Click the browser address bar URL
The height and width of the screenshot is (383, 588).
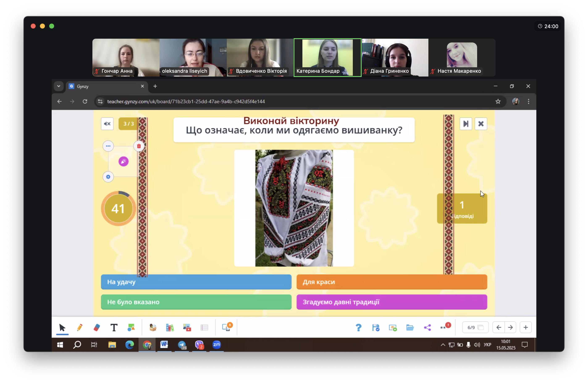pos(186,101)
